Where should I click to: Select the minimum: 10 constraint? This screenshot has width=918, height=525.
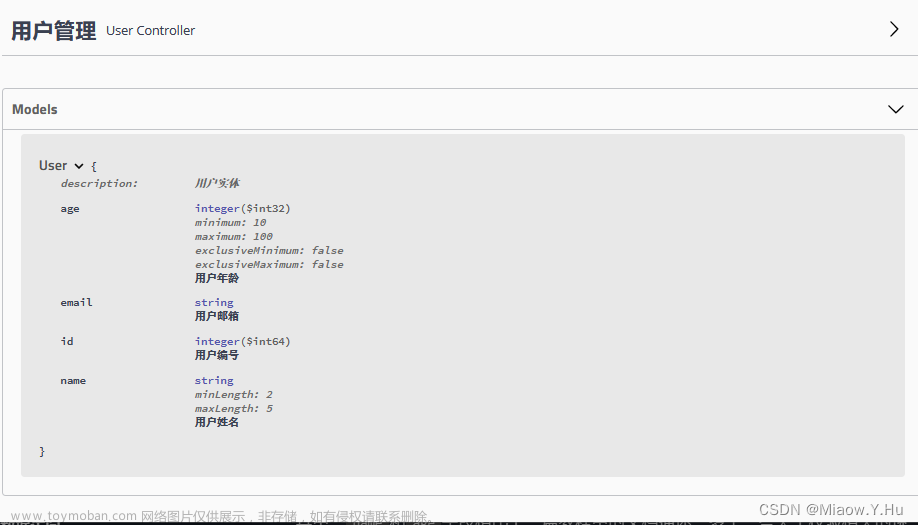[x=231, y=222]
